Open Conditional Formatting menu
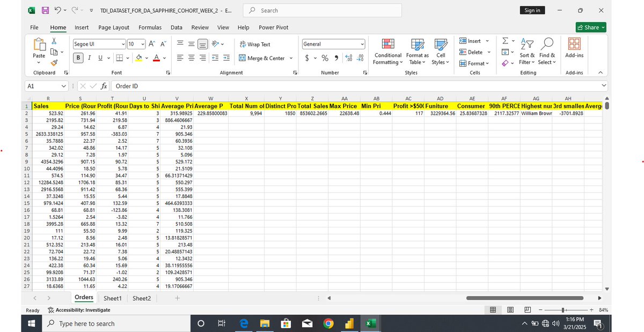The image size is (644, 332). [387, 51]
